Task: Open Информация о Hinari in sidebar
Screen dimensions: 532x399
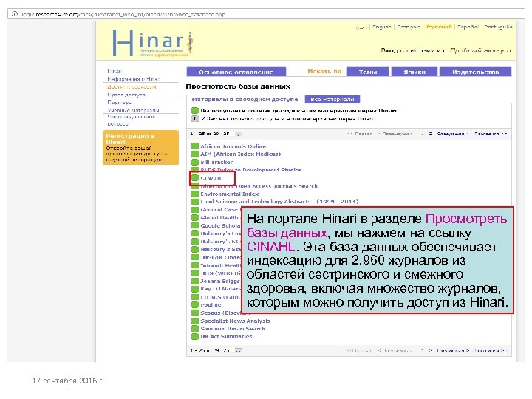Action: 133,79
